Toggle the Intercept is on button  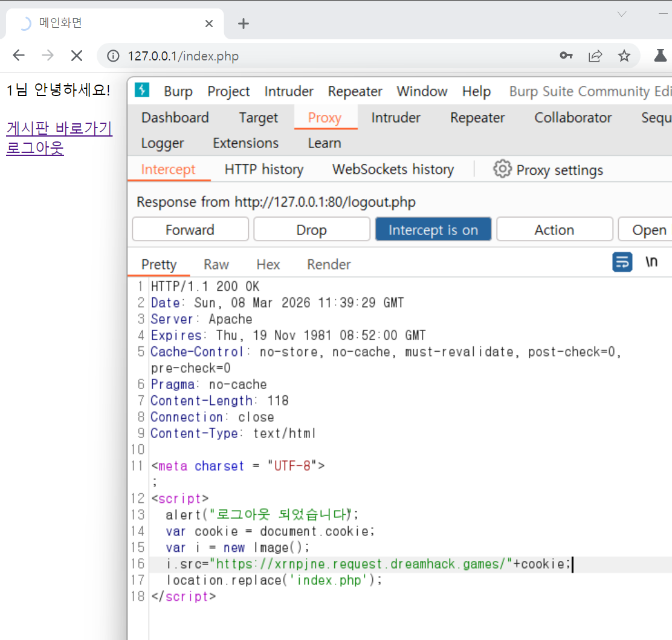433,229
